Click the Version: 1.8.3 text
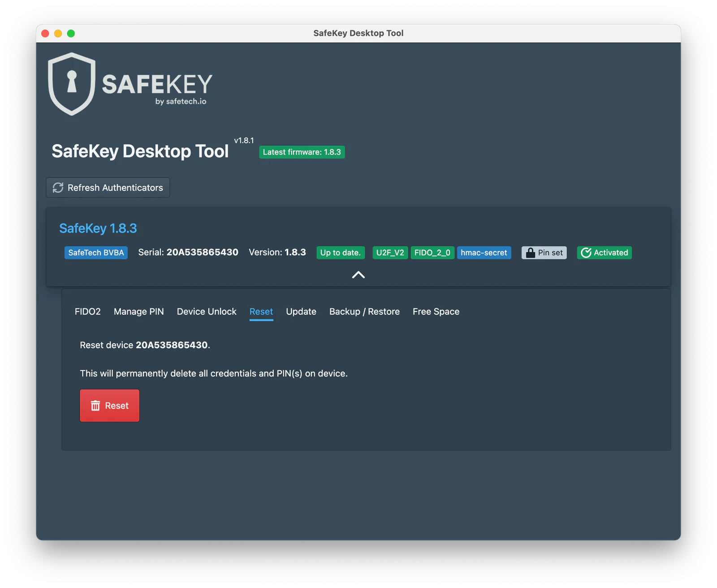The image size is (717, 588). pos(277,252)
